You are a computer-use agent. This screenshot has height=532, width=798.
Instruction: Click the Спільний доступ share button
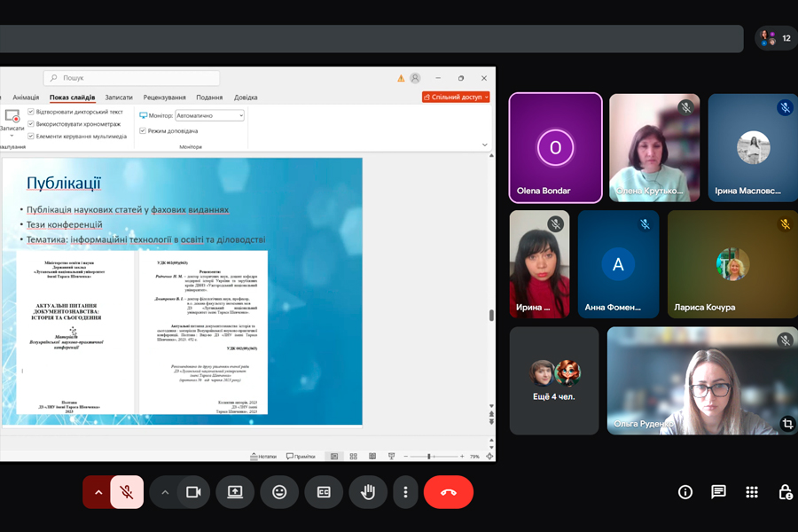456,97
